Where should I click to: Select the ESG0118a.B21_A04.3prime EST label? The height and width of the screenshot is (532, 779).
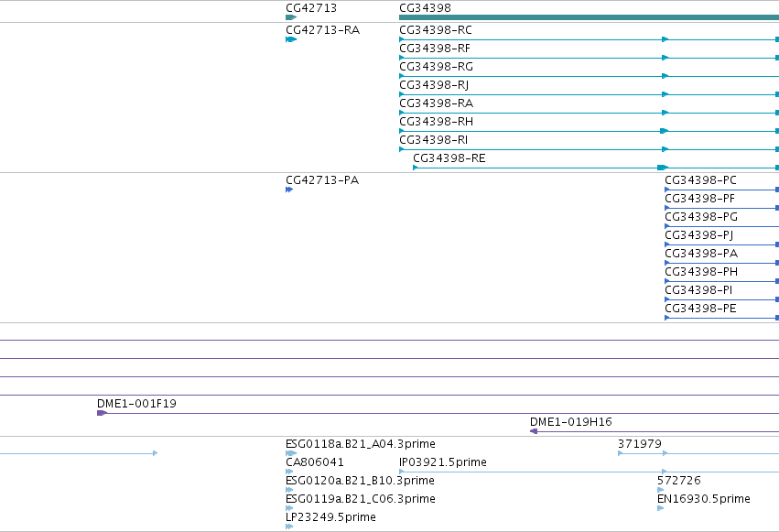click(x=360, y=443)
